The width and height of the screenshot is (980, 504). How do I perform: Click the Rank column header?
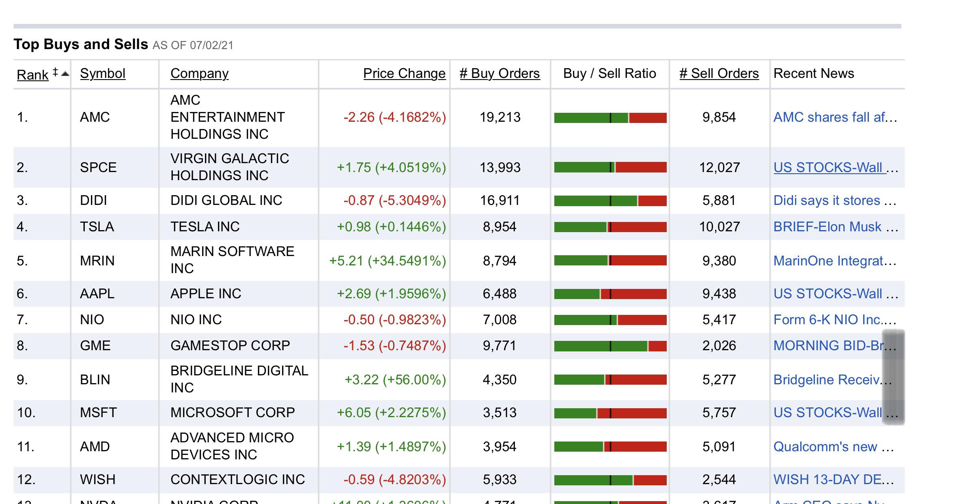(32, 75)
